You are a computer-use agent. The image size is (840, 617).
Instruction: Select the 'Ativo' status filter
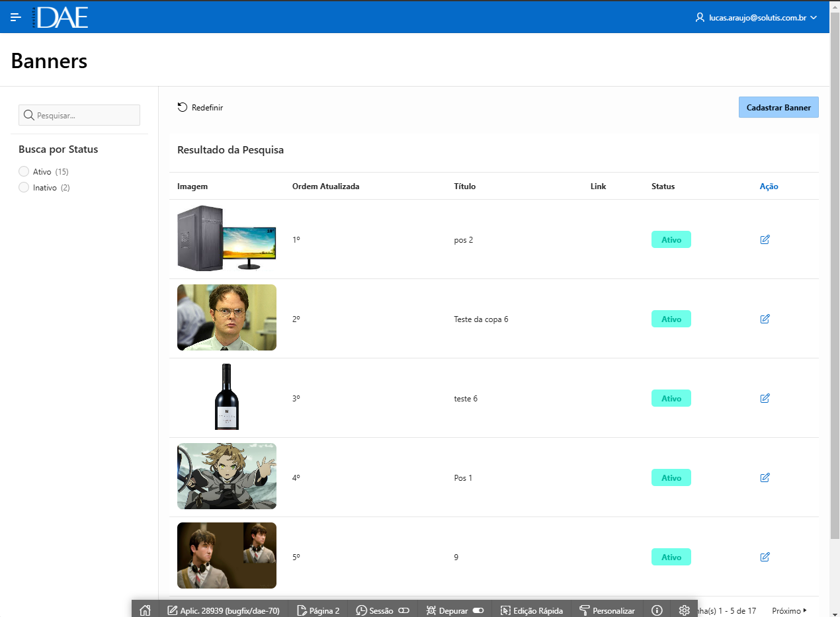click(x=24, y=172)
